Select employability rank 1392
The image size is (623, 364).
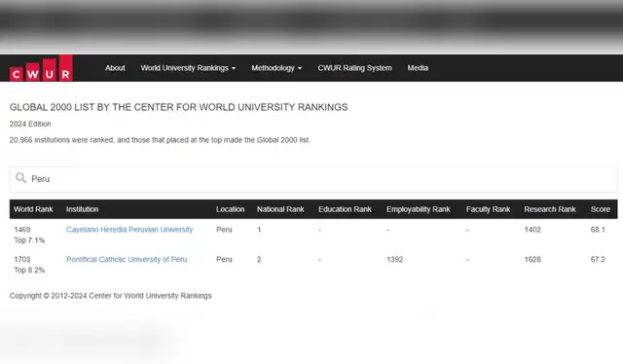pos(395,259)
